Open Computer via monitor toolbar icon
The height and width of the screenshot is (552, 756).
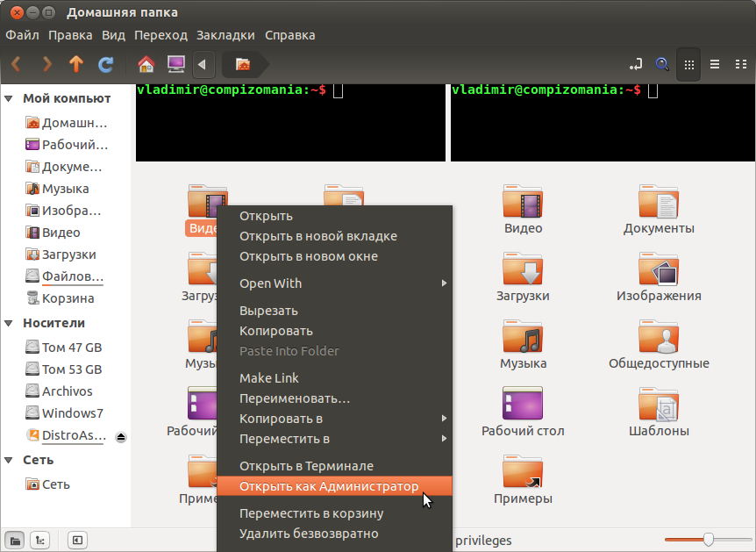[176, 64]
